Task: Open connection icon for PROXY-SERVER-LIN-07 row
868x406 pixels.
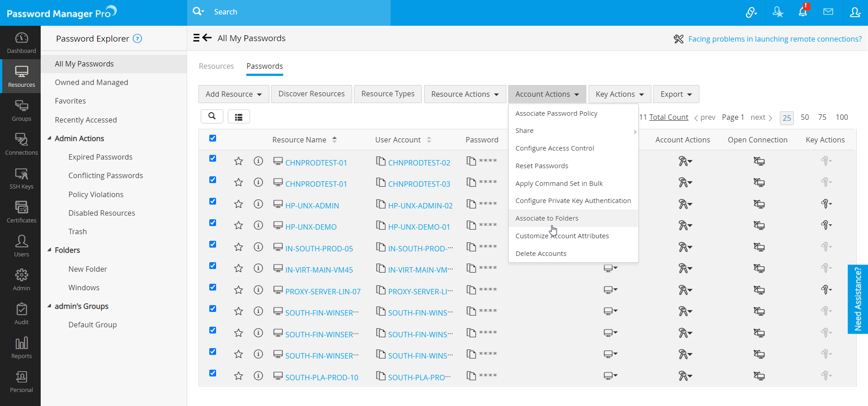Action: (x=759, y=290)
